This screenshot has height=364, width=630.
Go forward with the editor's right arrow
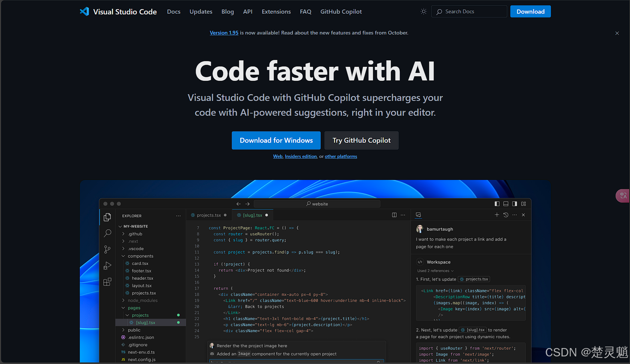point(248,204)
